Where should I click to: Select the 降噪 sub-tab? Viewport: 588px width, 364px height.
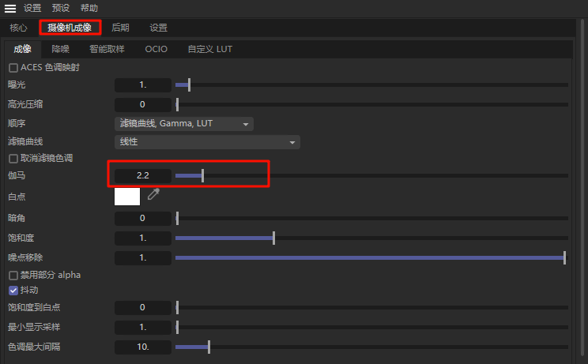click(61, 49)
